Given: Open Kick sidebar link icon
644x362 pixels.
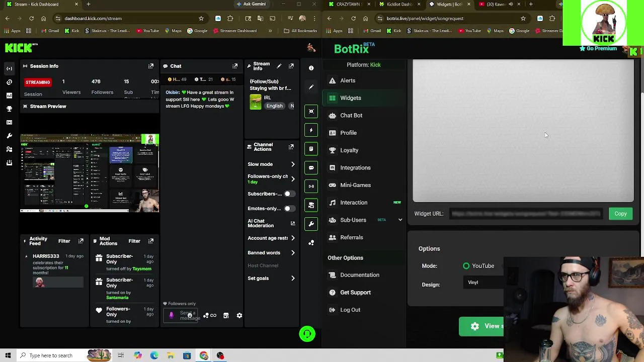Looking at the screenshot, I should tap(9, 82).
